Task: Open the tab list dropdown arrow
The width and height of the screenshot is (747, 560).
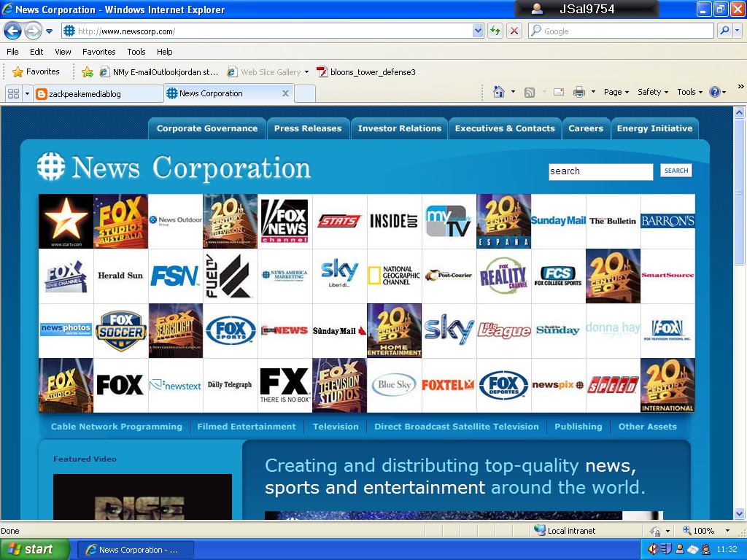Action: coord(27,93)
